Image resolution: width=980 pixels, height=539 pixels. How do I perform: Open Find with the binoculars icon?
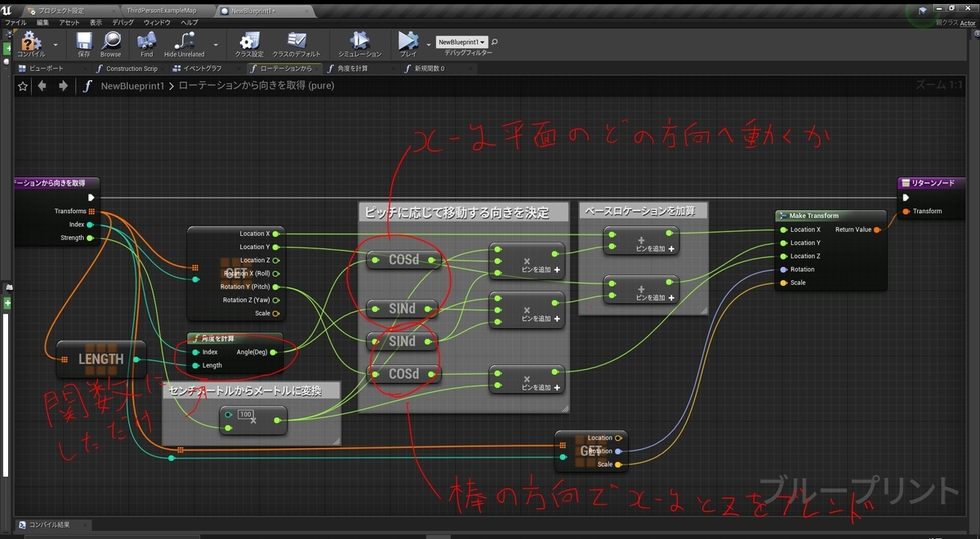(147, 42)
